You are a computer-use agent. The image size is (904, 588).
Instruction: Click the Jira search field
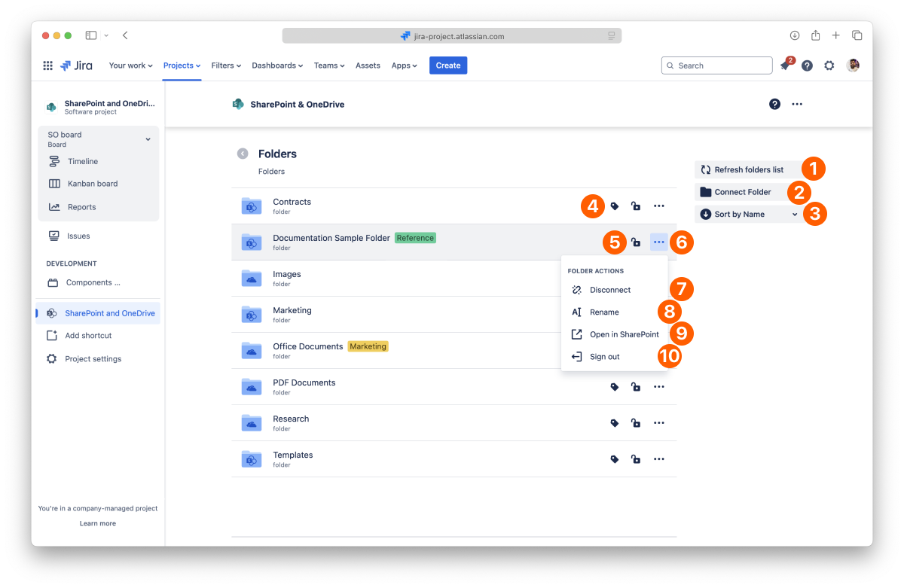[x=717, y=66]
